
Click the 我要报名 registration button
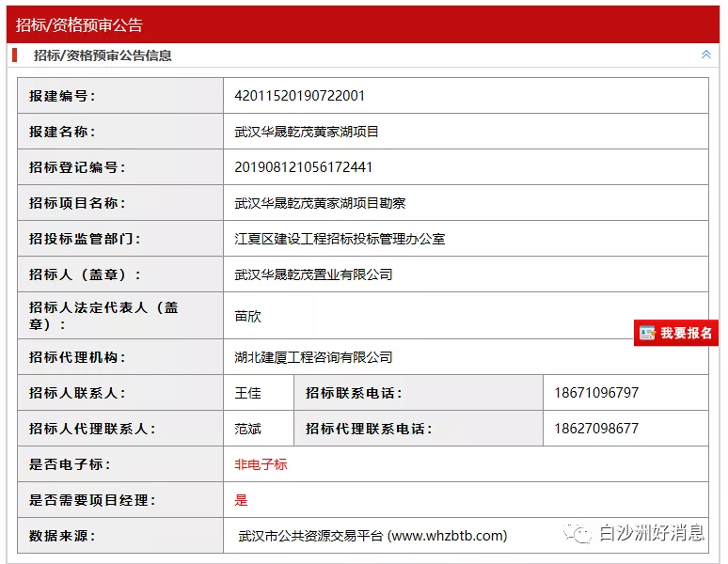coord(686,333)
